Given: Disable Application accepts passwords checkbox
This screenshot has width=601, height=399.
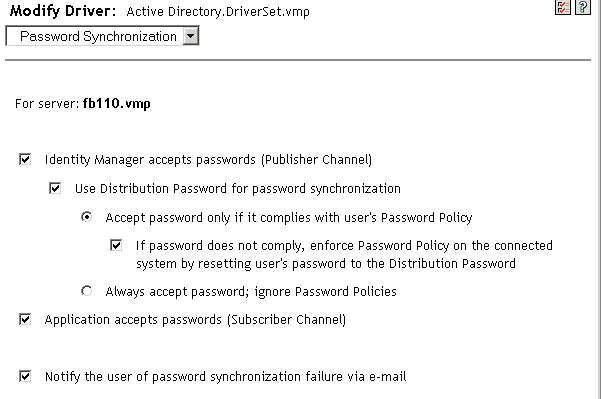Looking at the screenshot, I should point(25,319).
